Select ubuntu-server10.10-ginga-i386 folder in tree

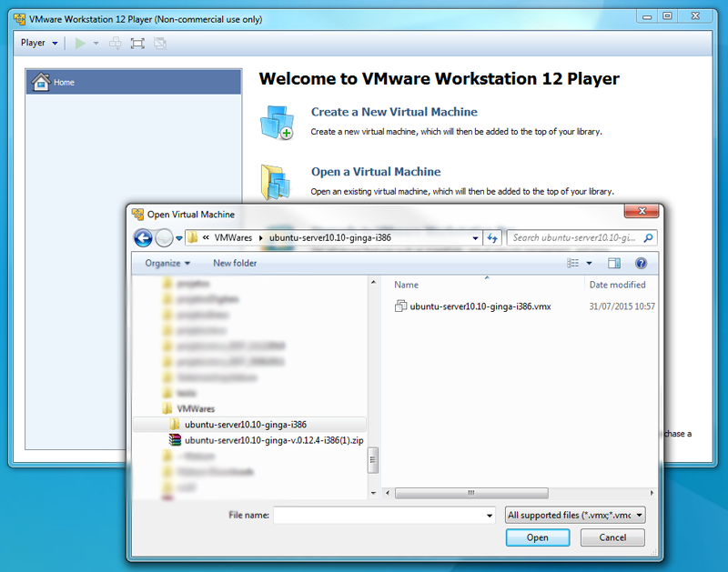(246, 425)
